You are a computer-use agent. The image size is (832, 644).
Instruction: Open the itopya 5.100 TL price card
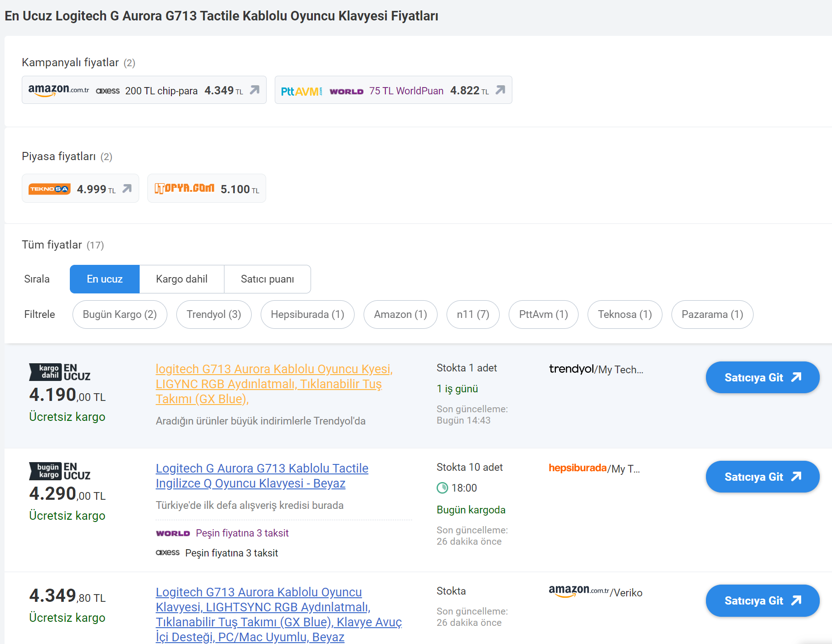207,188
